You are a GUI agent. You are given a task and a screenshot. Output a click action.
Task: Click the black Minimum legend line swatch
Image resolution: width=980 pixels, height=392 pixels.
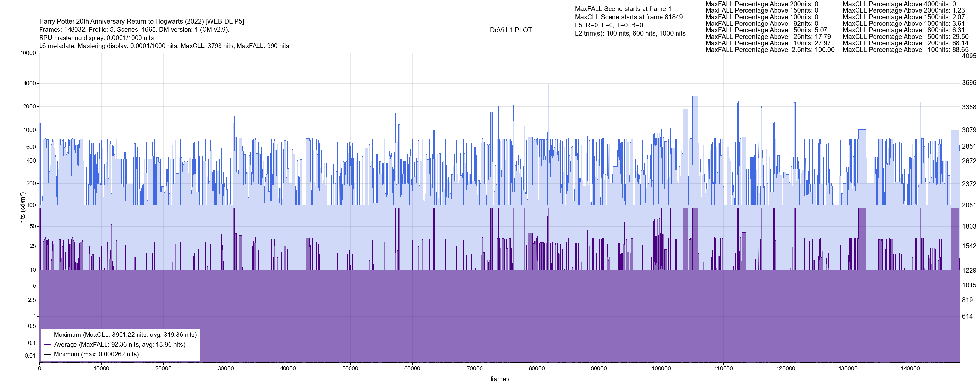(48, 355)
